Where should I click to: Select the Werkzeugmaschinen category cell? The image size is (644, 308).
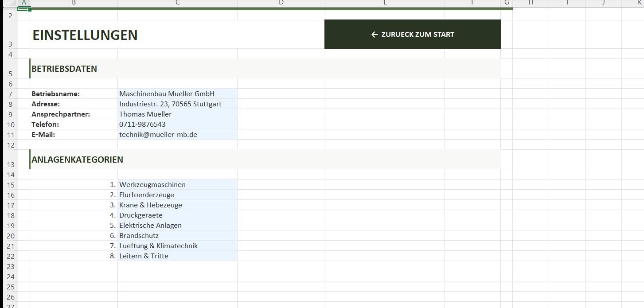click(177, 184)
